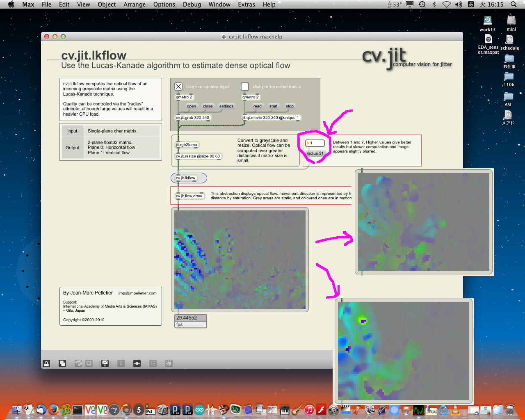Open iTunes from the Dock

point(309,409)
